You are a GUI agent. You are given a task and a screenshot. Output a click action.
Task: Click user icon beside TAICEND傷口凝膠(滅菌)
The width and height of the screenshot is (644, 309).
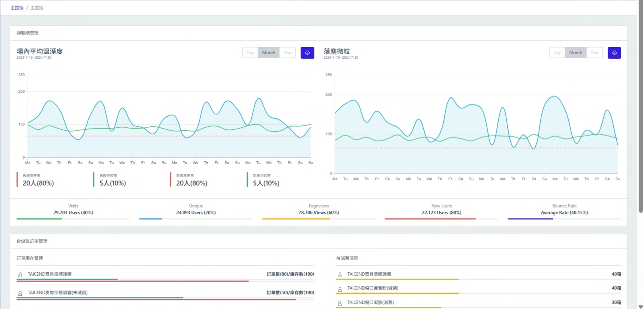[340, 303]
